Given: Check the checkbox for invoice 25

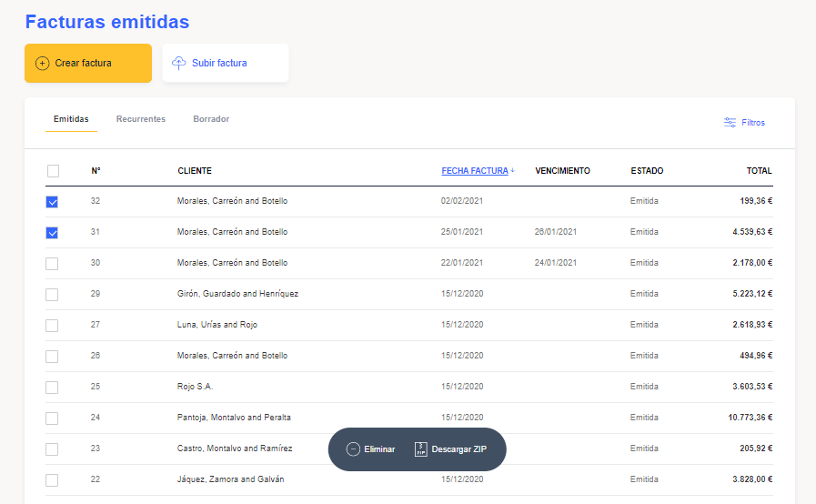Looking at the screenshot, I should tap(52, 387).
